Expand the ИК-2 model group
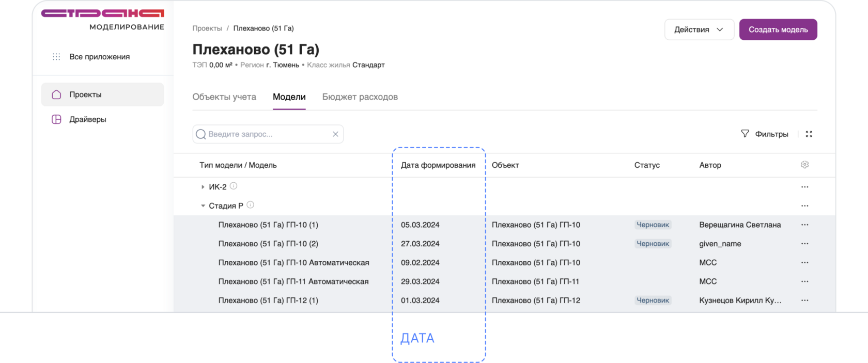The height and width of the screenshot is (363, 868). tap(203, 187)
